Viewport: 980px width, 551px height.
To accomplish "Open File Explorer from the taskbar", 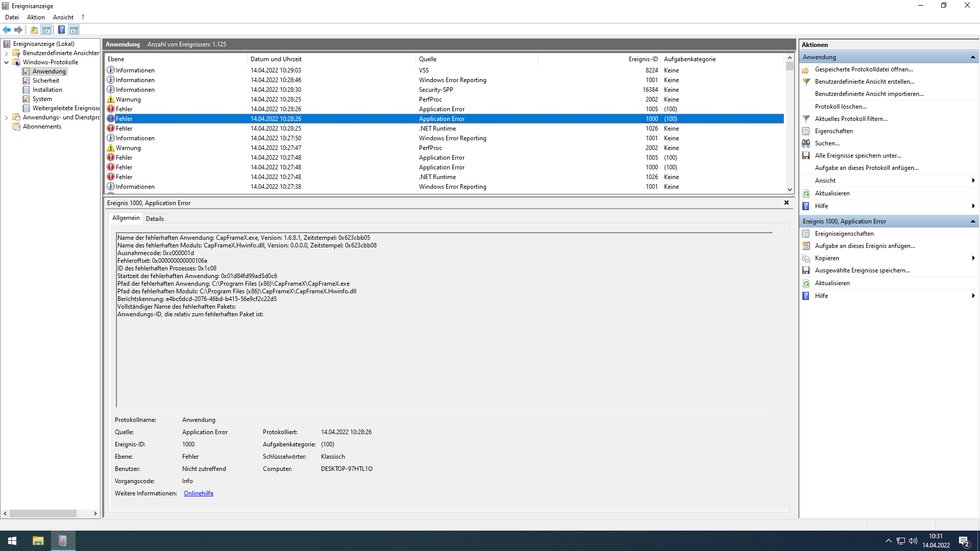I will (x=38, y=541).
